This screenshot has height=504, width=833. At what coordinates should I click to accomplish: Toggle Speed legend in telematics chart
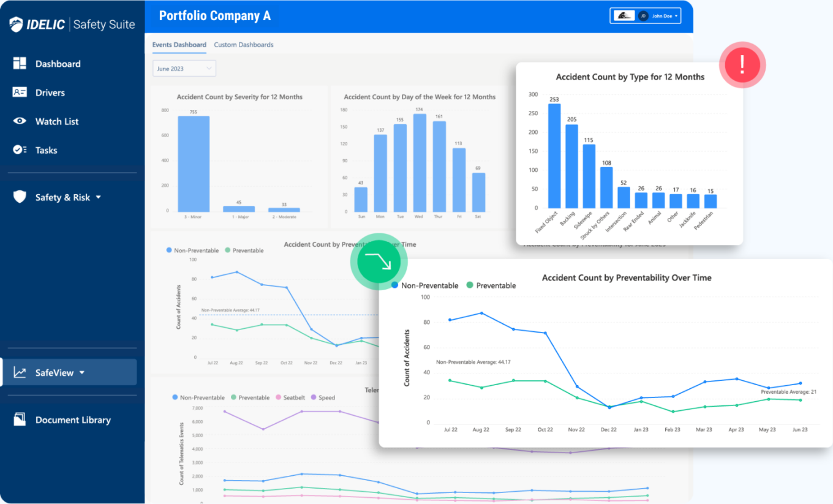point(323,397)
